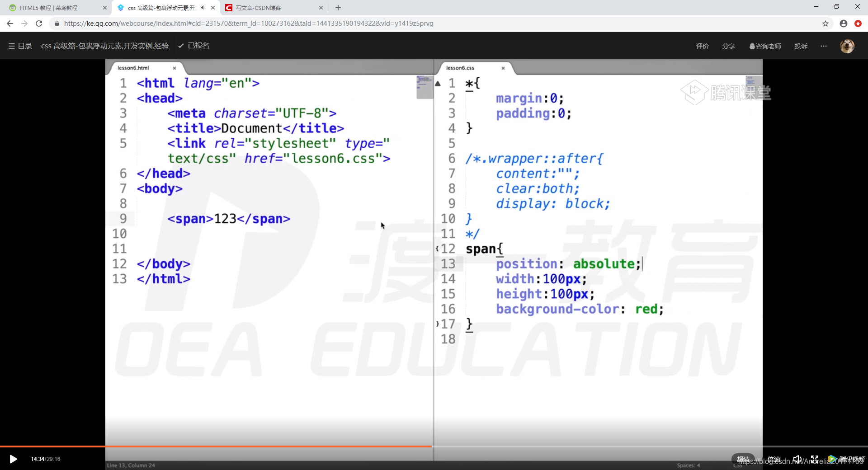Click 咨询老师 to consult the teacher
The height and width of the screenshot is (470, 868).
pos(765,46)
